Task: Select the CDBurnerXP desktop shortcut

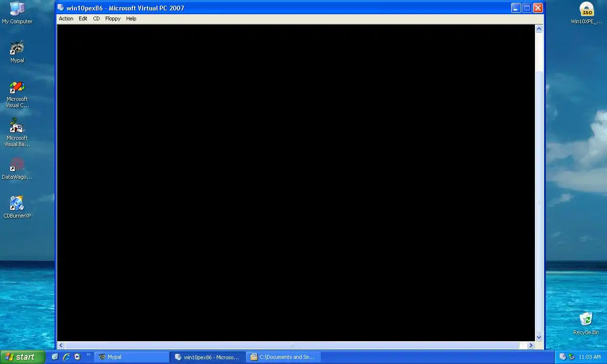Action: point(17,207)
